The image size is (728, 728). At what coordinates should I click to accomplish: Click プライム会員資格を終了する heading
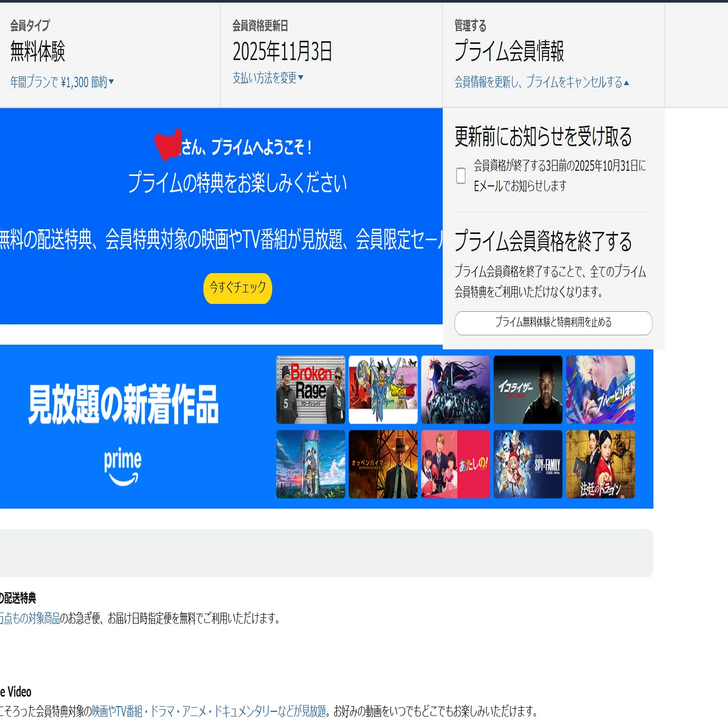pos(543,241)
